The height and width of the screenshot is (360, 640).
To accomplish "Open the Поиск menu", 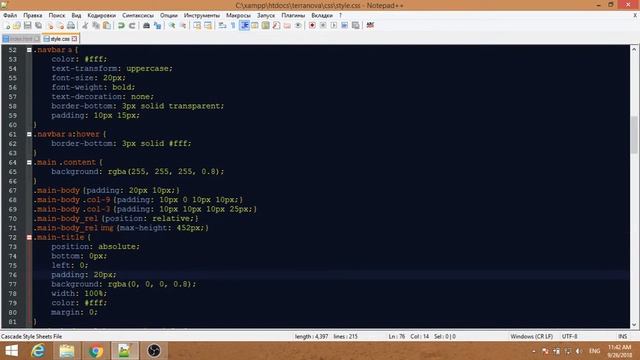I will point(57,15).
